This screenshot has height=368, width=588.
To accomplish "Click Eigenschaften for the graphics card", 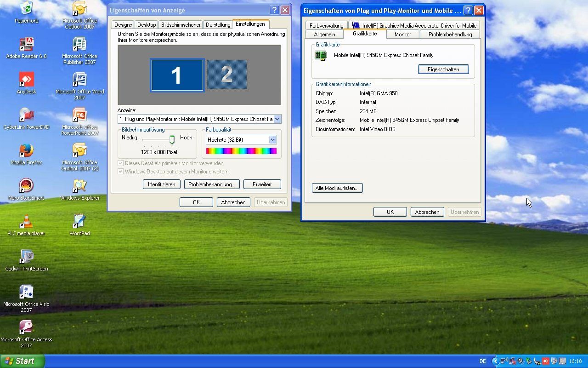I will coord(443,69).
